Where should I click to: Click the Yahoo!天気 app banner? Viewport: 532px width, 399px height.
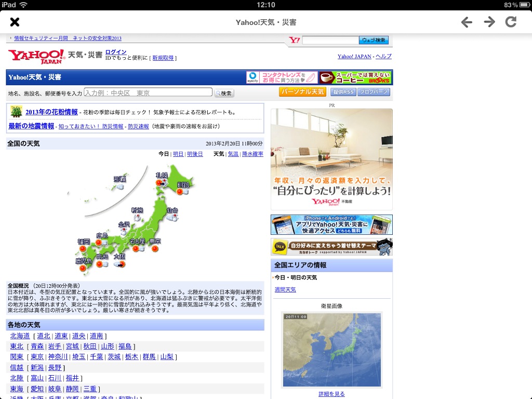[331, 224]
